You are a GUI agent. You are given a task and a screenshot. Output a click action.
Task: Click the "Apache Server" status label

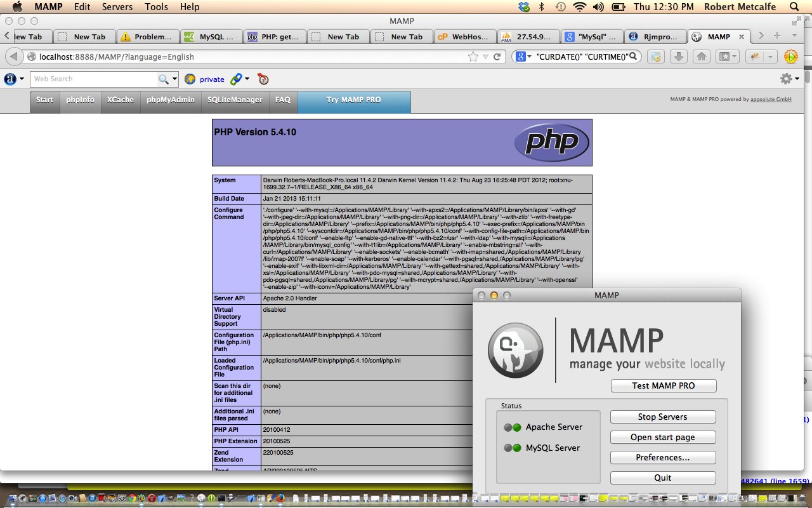click(554, 427)
